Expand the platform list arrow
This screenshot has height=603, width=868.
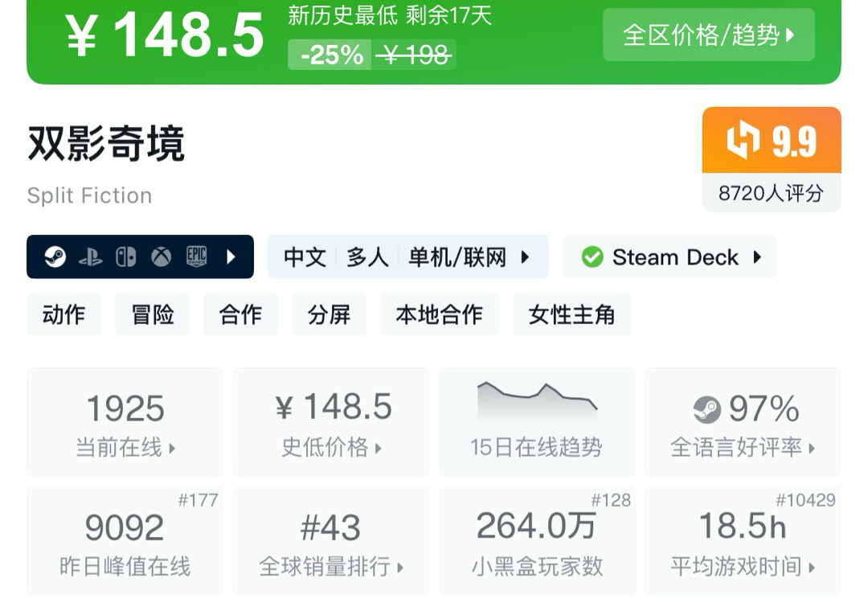[231, 257]
